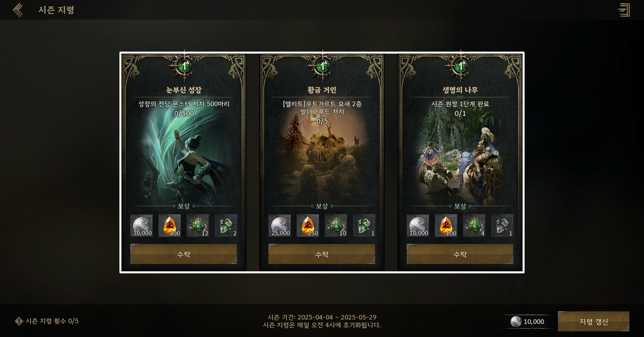The image size is (644, 337).
Task: Accept the 눈부신 성장 mission with 수락
Action: 183,254
